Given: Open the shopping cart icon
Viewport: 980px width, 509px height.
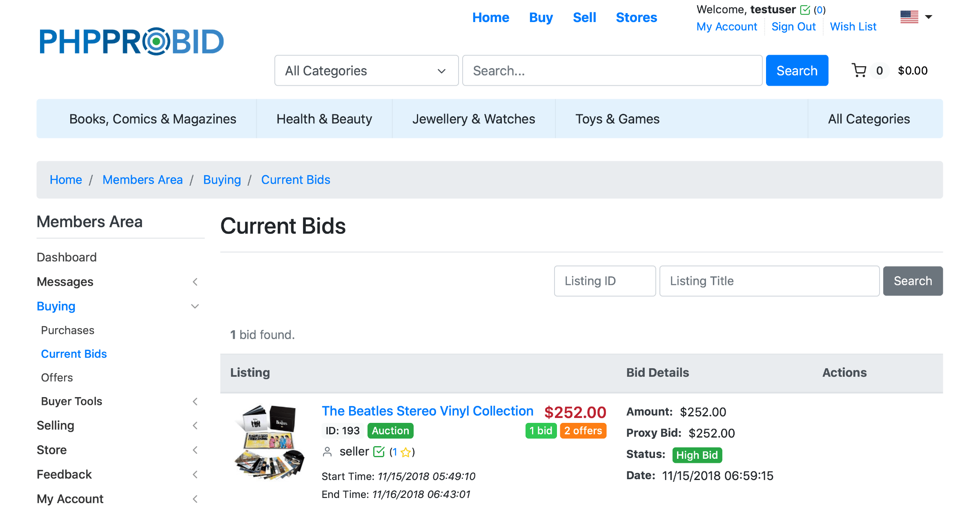Looking at the screenshot, I should pyautogui.click(x=859, y=70).
